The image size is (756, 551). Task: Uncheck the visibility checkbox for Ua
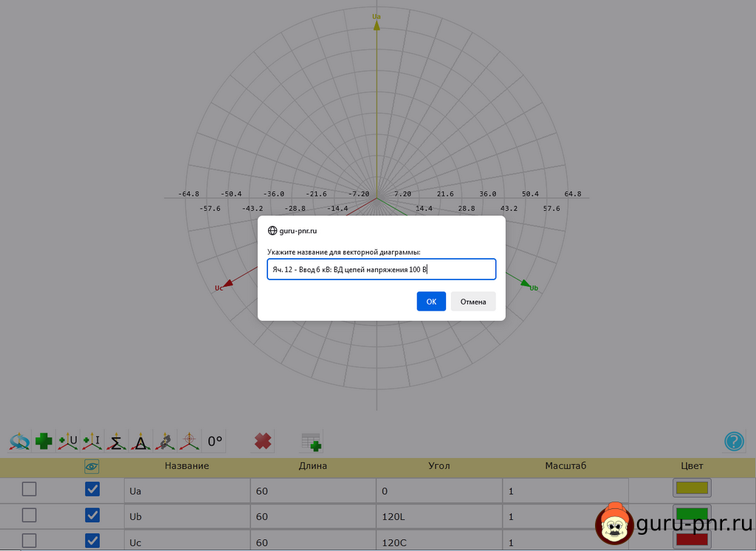tap(92, 489)
